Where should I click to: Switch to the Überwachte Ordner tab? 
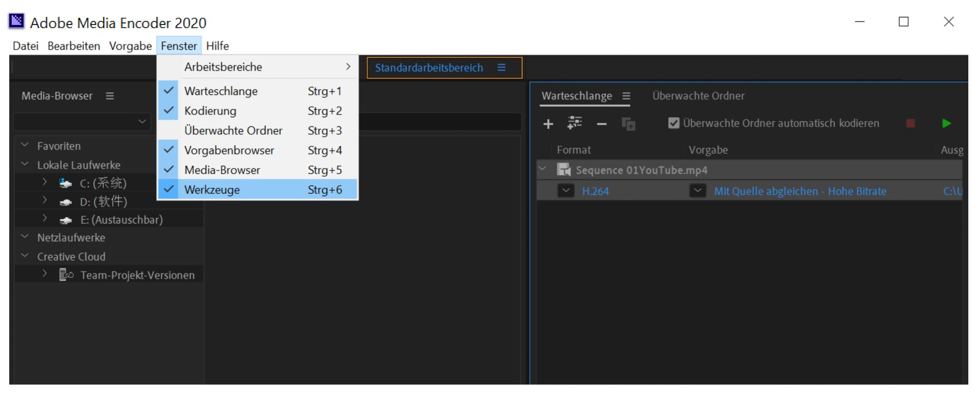(x=698, y=96)
